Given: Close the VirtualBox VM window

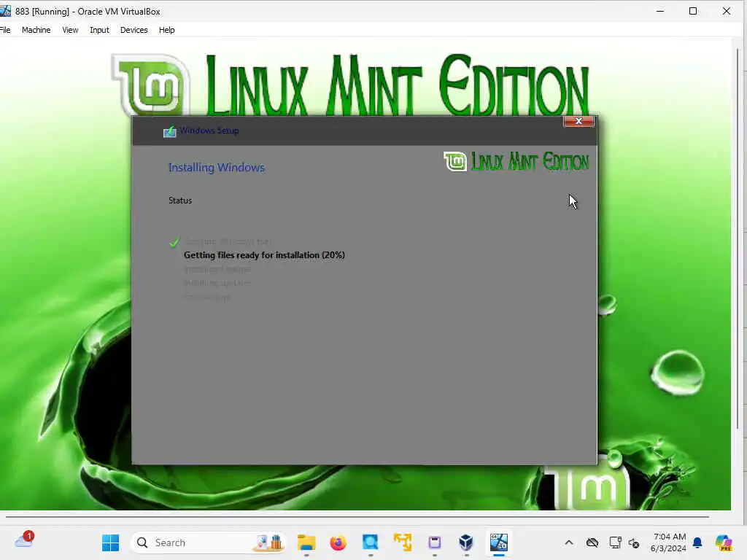Looking at the screenshot, I should click(726, 11).
